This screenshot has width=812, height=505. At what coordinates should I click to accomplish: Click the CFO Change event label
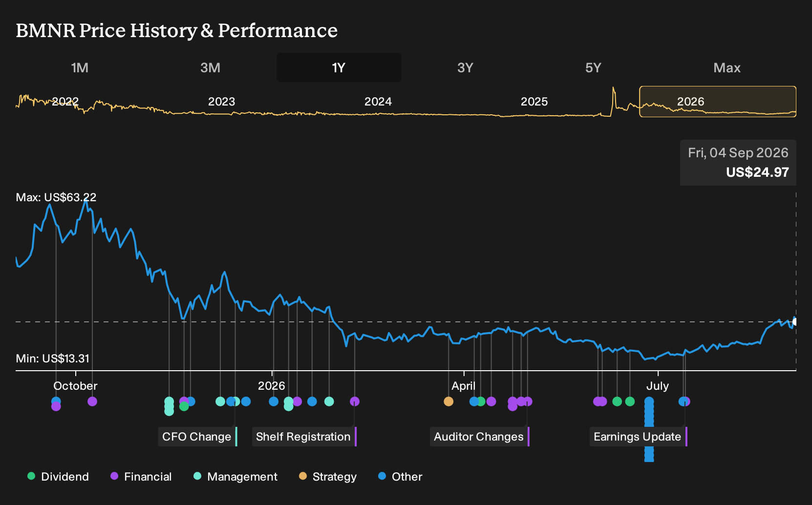point(197,437)
